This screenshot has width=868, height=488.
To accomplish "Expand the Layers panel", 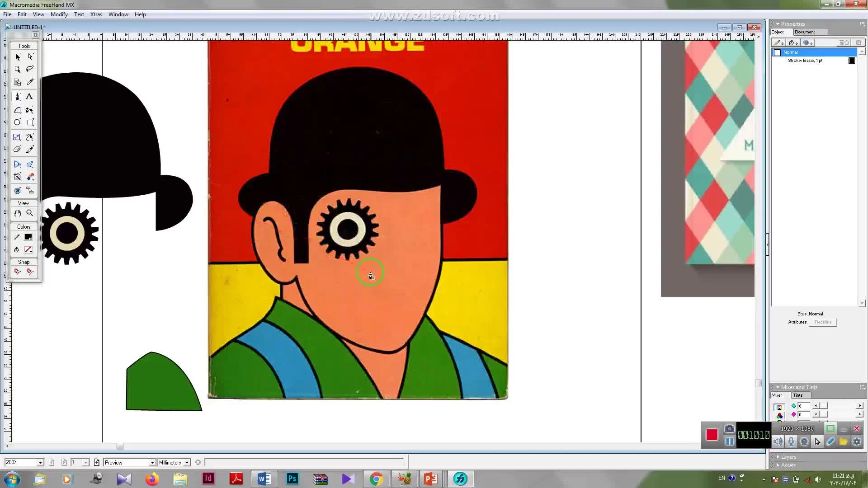I will tap(778, 457).
